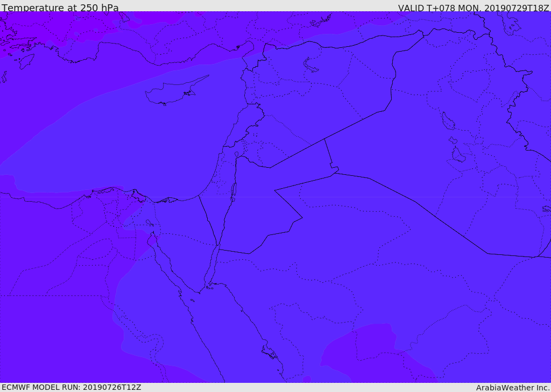Click the 'Temperature at 250 hPa' title text
551x392 pixels.
60,8
